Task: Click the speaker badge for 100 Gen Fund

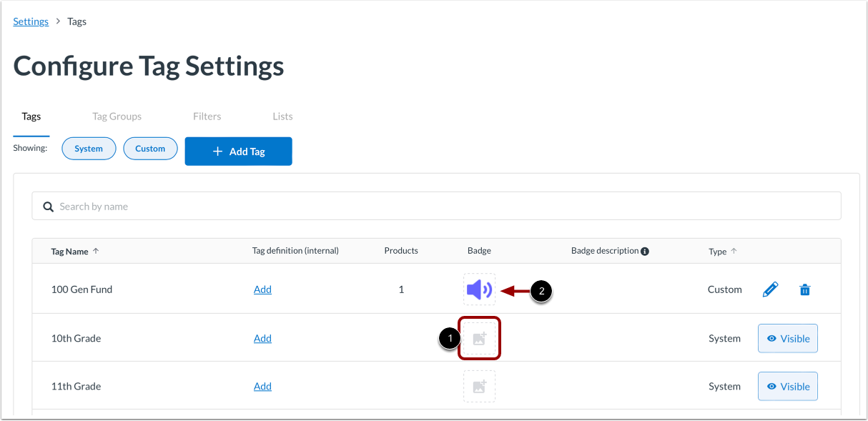Action: [x=479, y=289]
